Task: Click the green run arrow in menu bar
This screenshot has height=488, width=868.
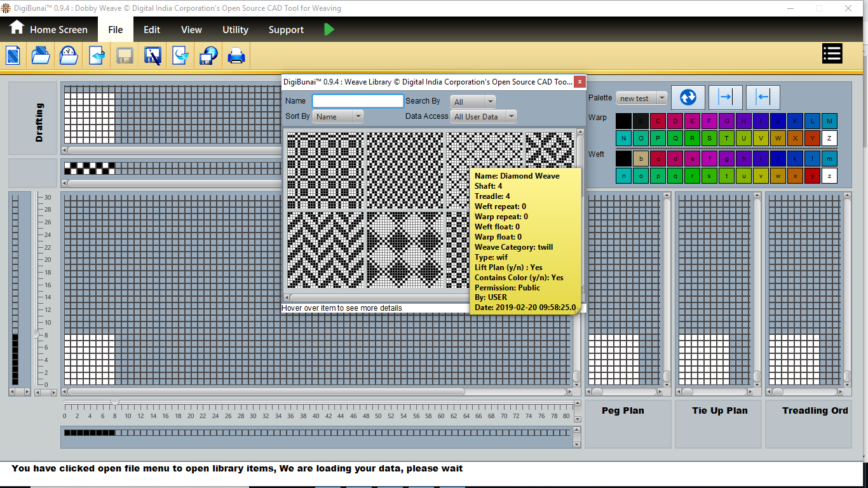Action: (x=329, y=29)
